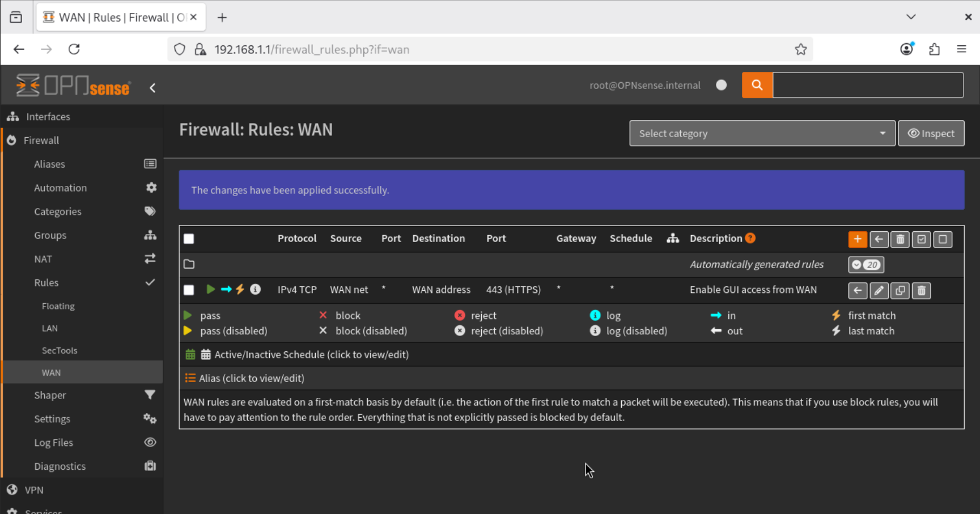The image size is (980, 514).
Task: Edit the Enable GUI access rule pencil icon
Action: tap(879, 291)
